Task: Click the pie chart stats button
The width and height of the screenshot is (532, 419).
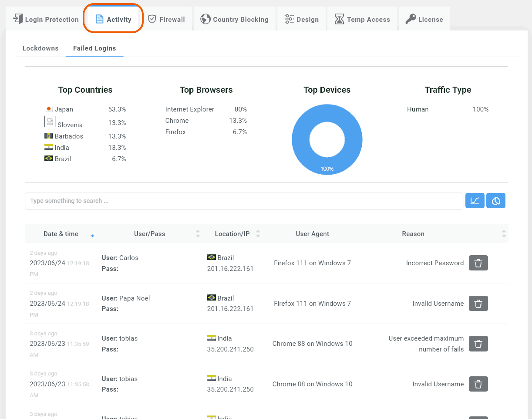Action: [x=495, y=201]
